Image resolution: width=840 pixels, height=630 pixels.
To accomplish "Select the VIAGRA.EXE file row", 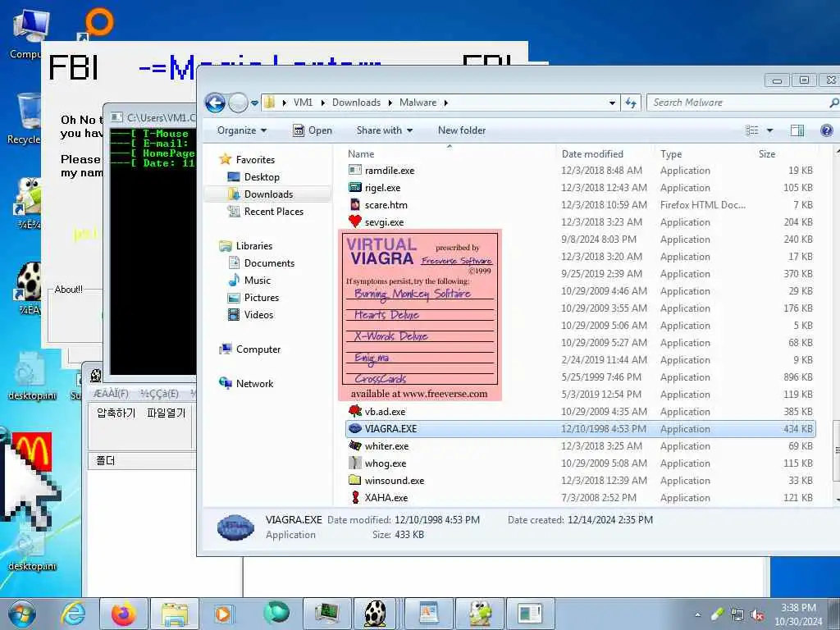I will [x=581, y=428].
